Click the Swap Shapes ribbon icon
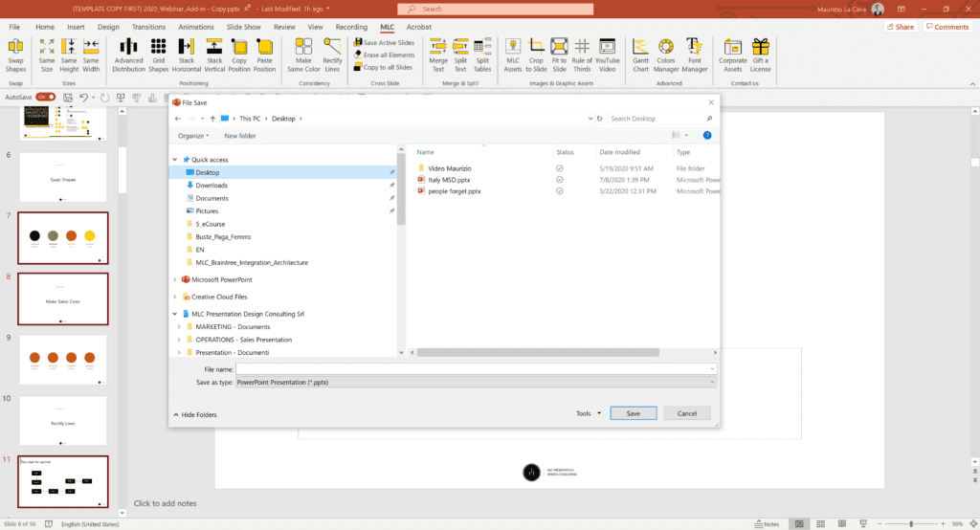This screenshot has width=980, height=530. [16, 55]
